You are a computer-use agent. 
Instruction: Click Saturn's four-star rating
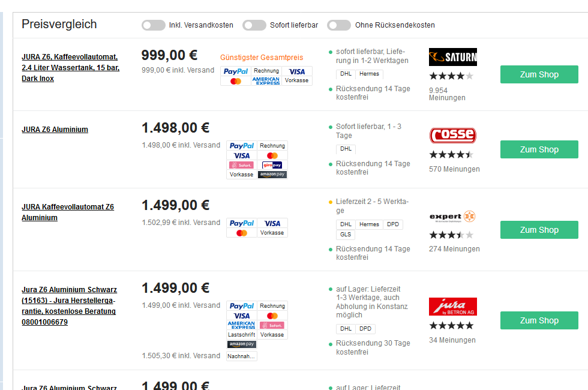point(451,76)
